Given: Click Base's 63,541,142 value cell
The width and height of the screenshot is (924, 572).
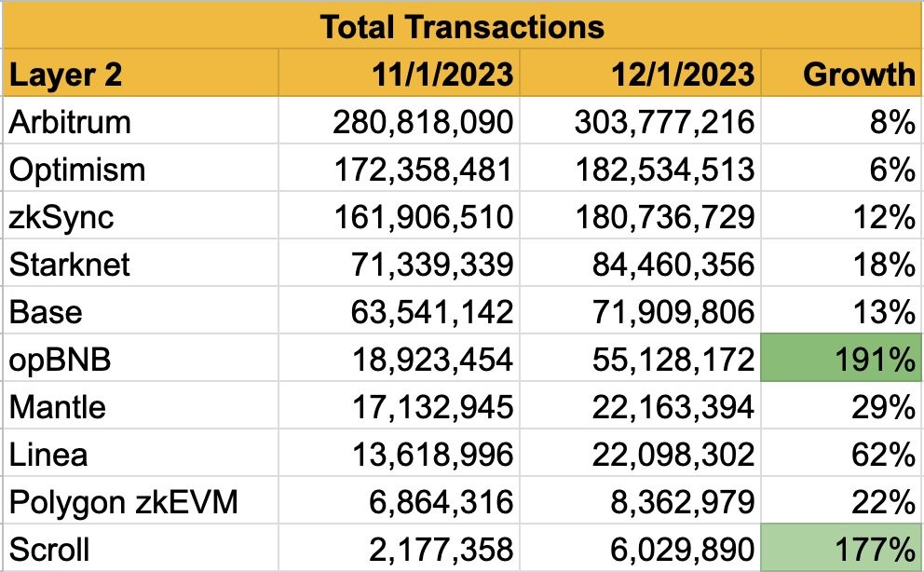Looking at the screenshot, I should tap(399, 312).
